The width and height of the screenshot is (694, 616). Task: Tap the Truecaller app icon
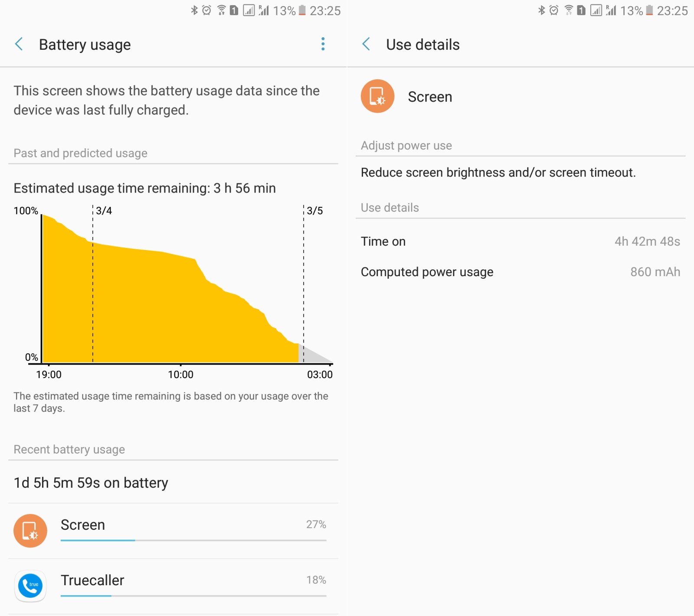click(x=30, y=586)
